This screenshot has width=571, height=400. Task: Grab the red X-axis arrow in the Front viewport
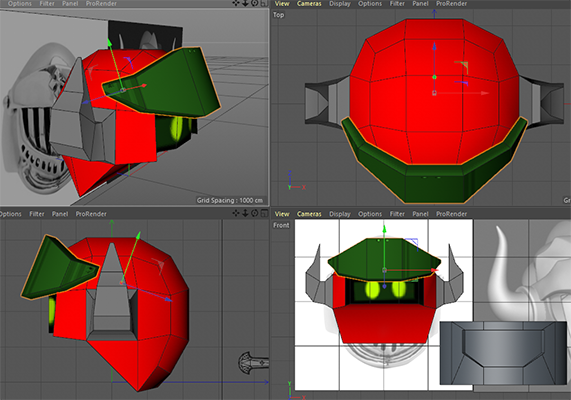(x=434, y=270)
